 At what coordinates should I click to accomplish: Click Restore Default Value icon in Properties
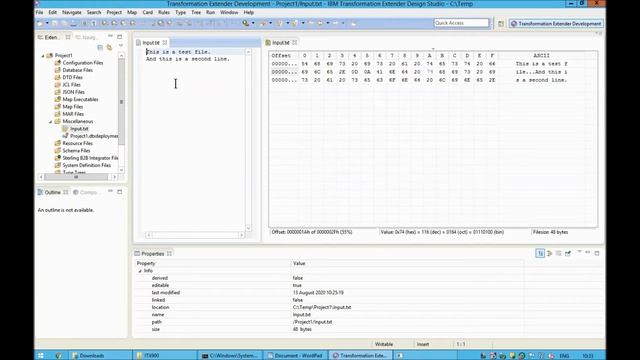[558, 253]
